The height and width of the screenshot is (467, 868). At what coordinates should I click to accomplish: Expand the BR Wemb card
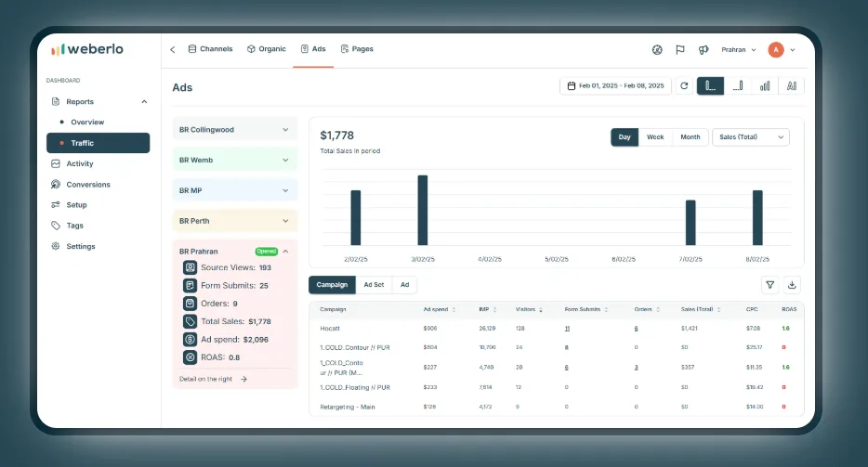tap(235, 160)
